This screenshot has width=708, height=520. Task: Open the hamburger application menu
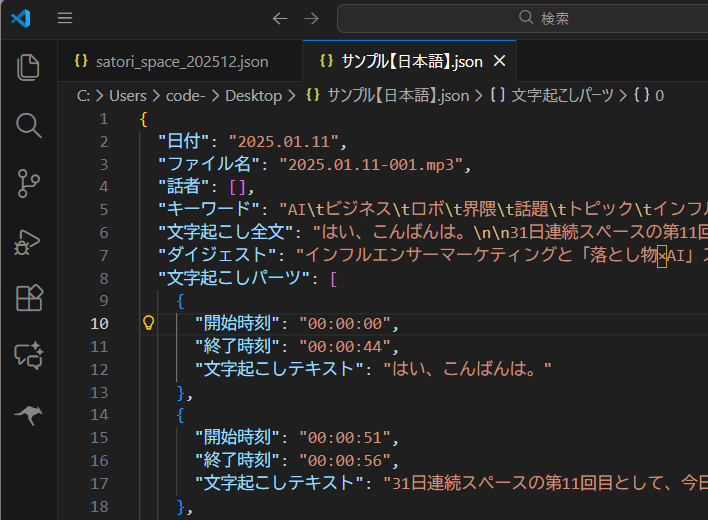tap(65, 18)
